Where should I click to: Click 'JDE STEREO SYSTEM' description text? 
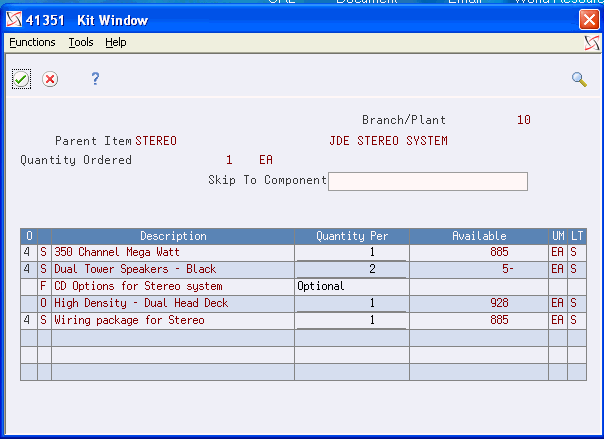point(388,141)
